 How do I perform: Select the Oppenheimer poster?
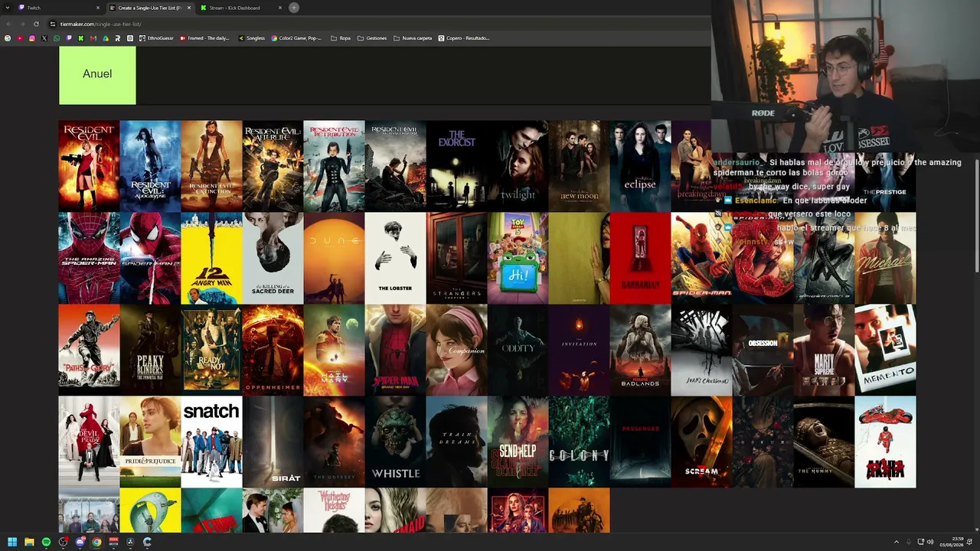273,350
